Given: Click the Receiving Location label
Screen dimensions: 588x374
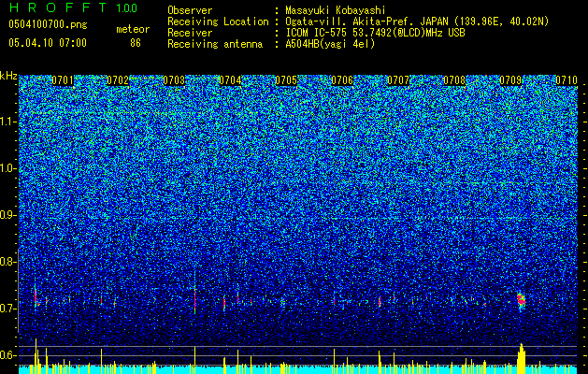Looking at the screenshot, I should [x=218, y=22].
